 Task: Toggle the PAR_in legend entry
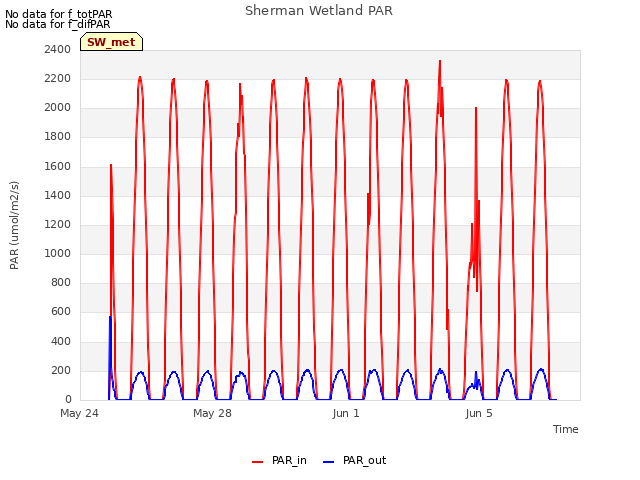[x=279, y=460]
